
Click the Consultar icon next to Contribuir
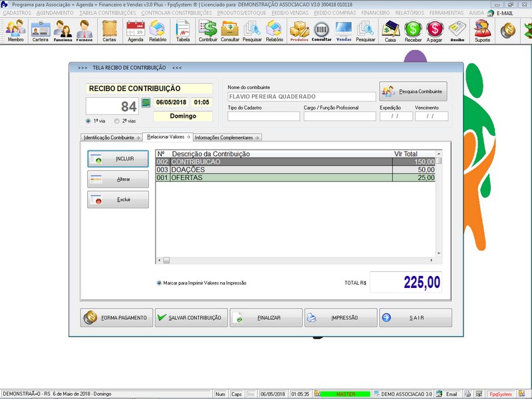coord(229,31)
